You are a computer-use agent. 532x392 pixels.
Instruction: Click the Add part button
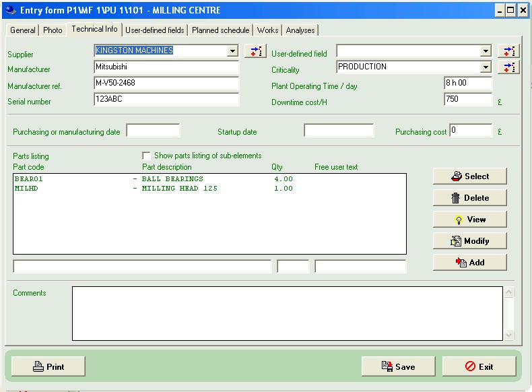(470, 263)
